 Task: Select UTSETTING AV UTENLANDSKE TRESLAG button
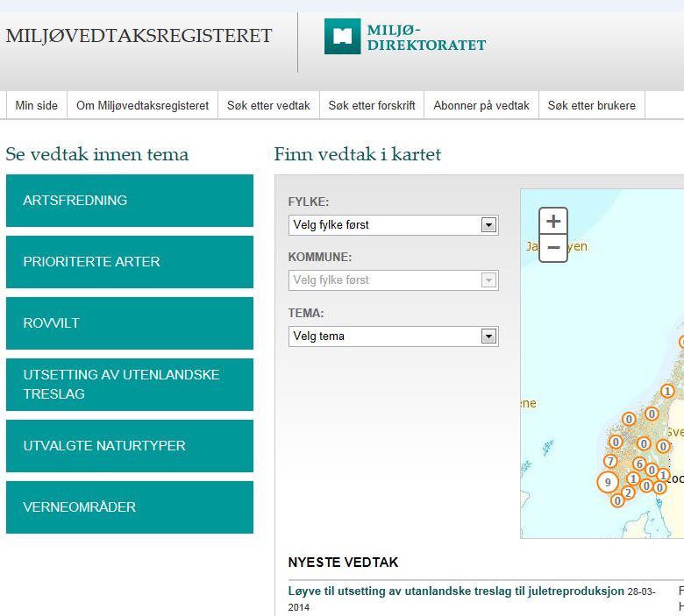pos(130,385)
